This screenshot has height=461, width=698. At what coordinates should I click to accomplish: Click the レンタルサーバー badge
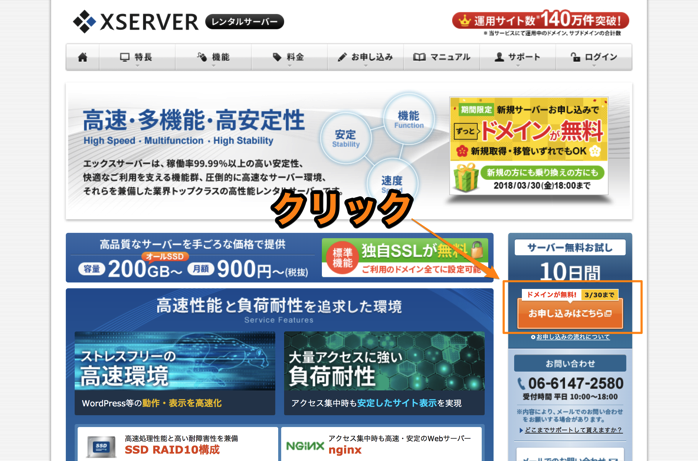pos(244,21)
